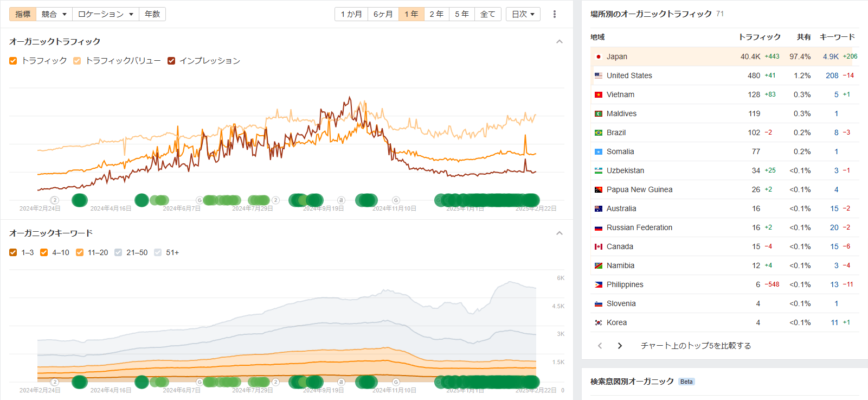Open the ロケーション dropdown
This screenshot has width=868, height=400.
coord(105,14)
